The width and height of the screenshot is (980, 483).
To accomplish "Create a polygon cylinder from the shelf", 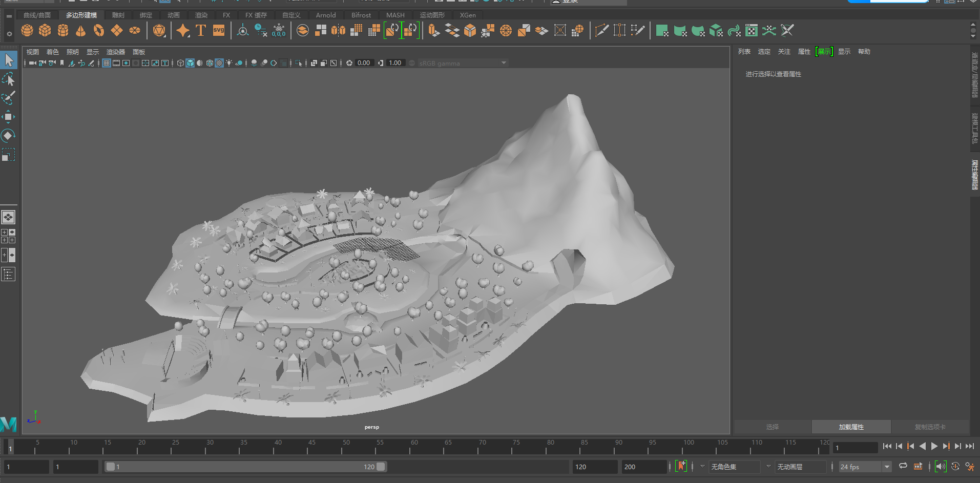I will tap(63, 31).
